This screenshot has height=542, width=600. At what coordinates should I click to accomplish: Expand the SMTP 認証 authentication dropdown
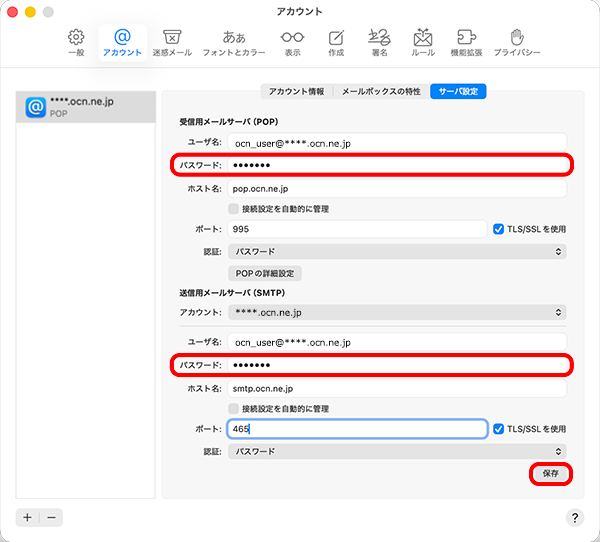pos(397,451)
